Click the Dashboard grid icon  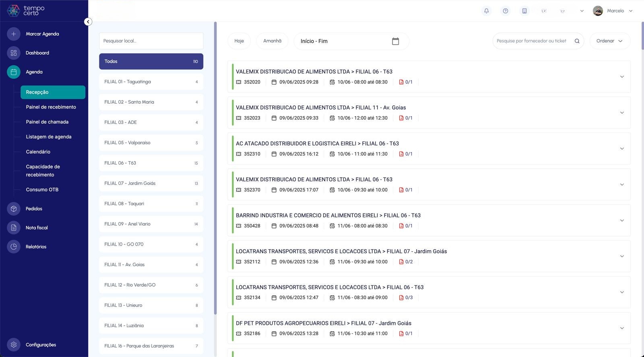point(14,53)
